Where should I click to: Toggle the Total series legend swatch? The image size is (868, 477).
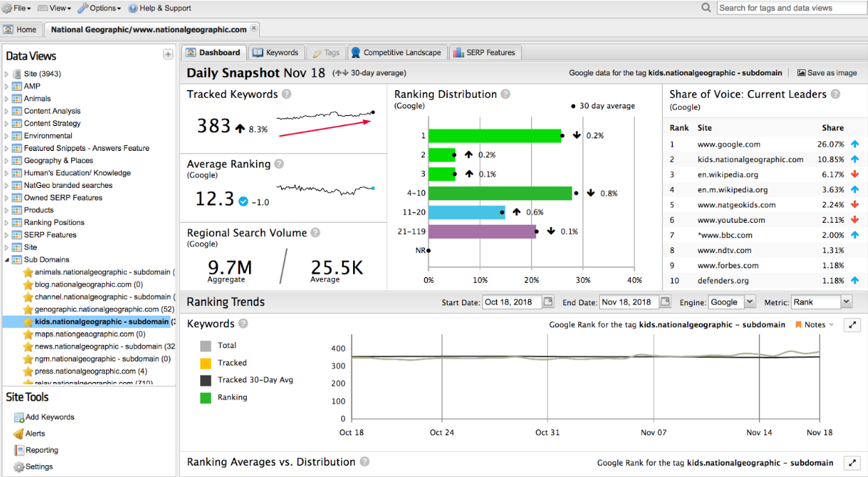pyautogui.click(x=206, y=346)
